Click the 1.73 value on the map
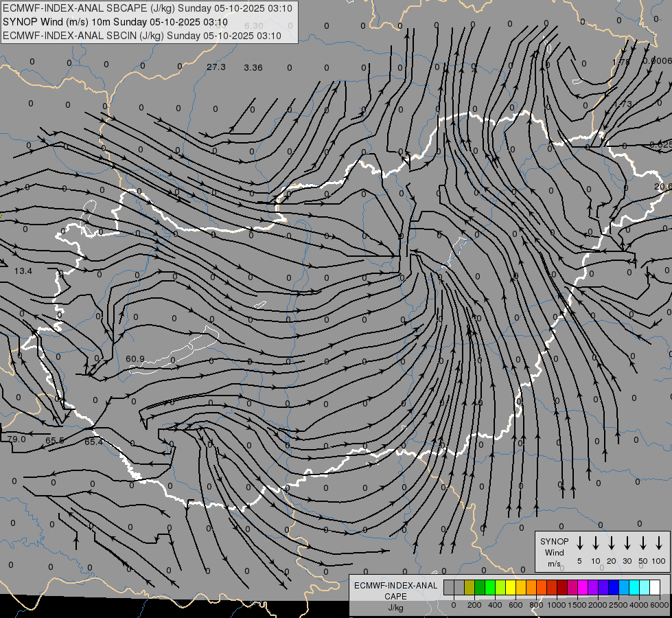 tap(623, 104)
